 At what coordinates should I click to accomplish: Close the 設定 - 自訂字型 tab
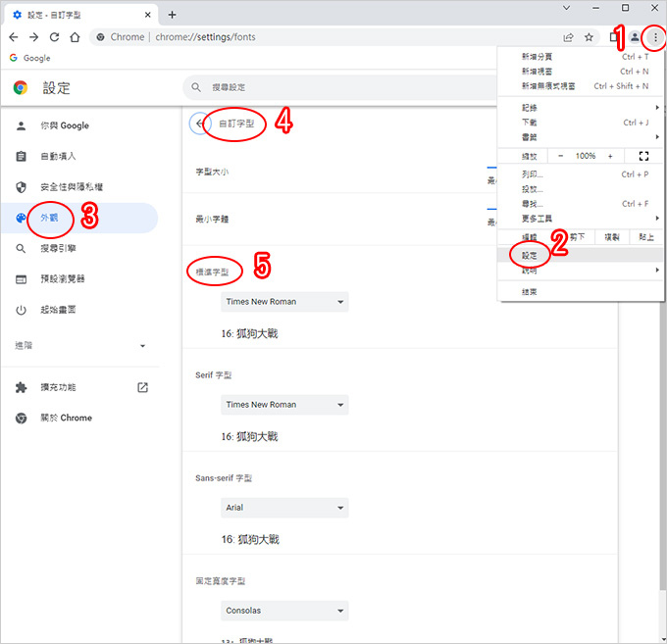tap(147, 15)
